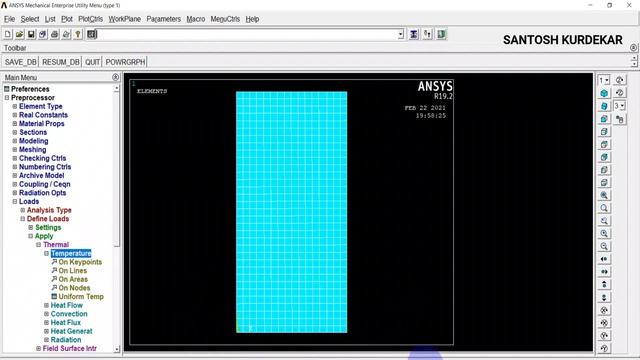640x360 pixels.
Task: Expand the Heat Flux node
Action: point(46,322)
